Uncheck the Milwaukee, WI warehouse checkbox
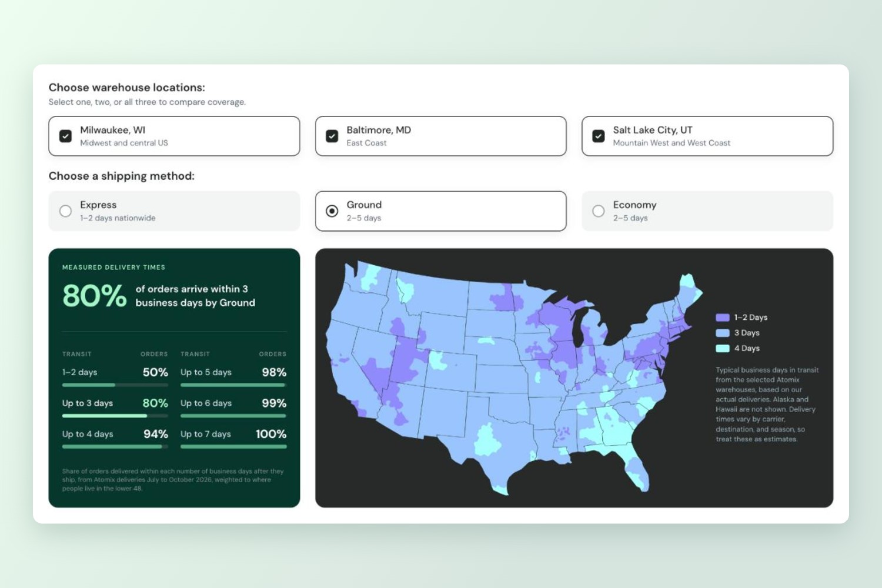882x588 pixels. tap(65, 136)
